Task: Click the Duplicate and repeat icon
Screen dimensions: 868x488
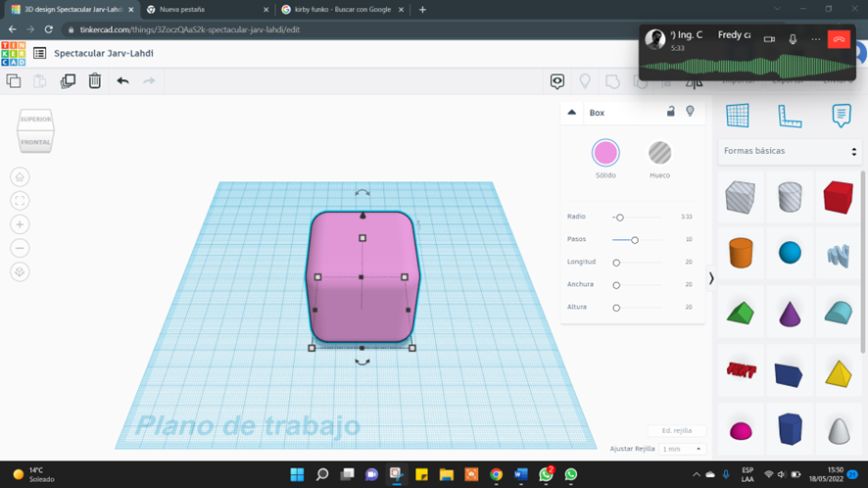Action: point(68,81)
